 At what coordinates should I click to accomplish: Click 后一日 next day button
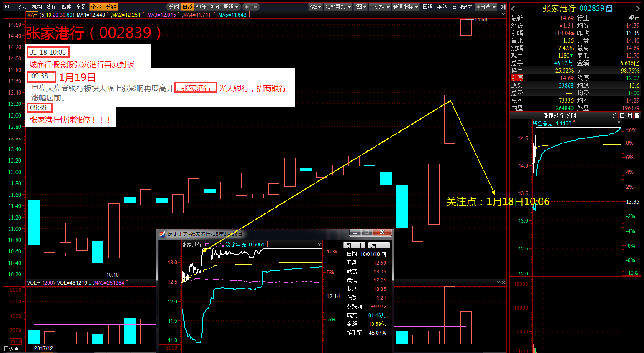tap(378, 245)
